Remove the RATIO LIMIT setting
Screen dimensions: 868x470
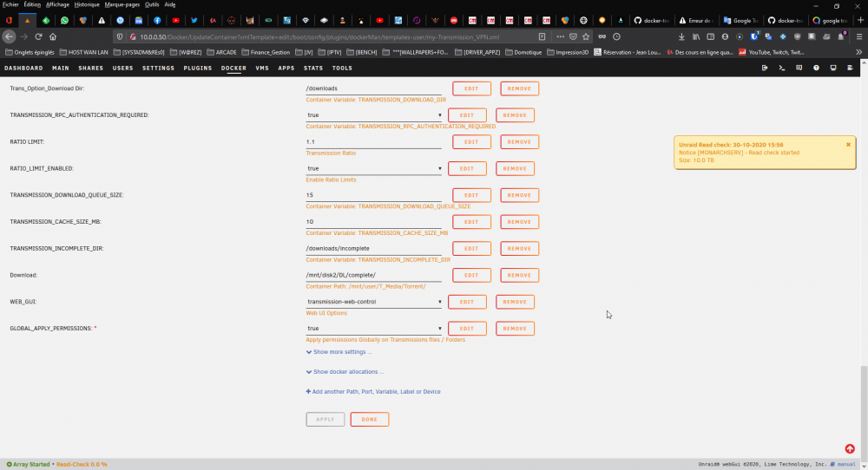point(519,141)
